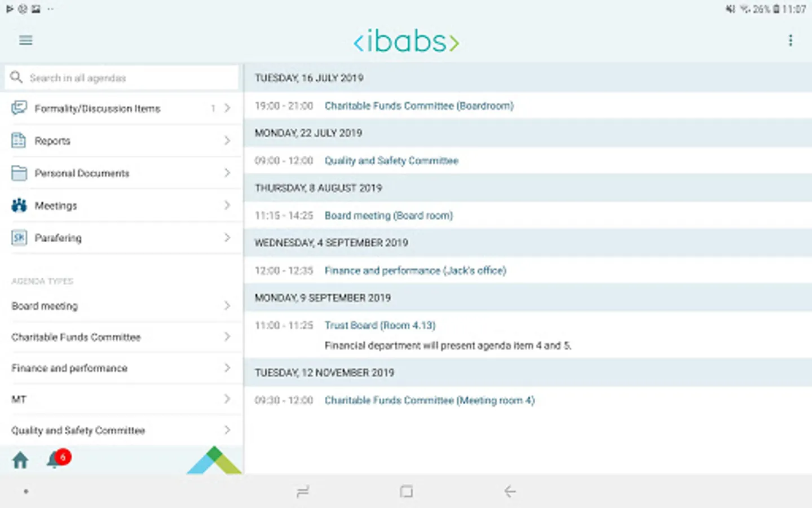Select Charitable Funds Committee agenda type
The height and width of the screenshot is (508, 812).
[122, 337]
